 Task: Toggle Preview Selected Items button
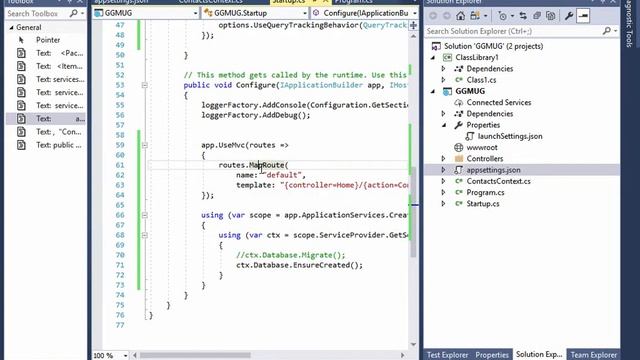click(583, 16)
